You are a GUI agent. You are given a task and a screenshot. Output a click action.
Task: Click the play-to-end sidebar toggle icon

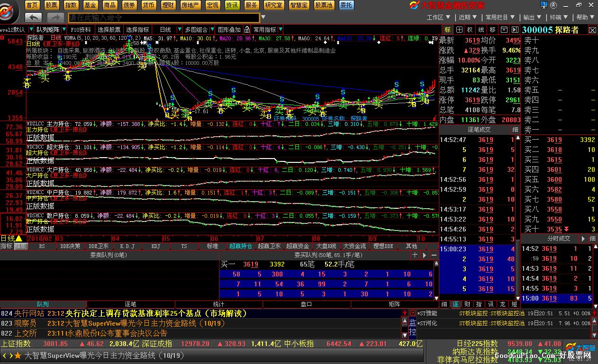pos(515,29)
